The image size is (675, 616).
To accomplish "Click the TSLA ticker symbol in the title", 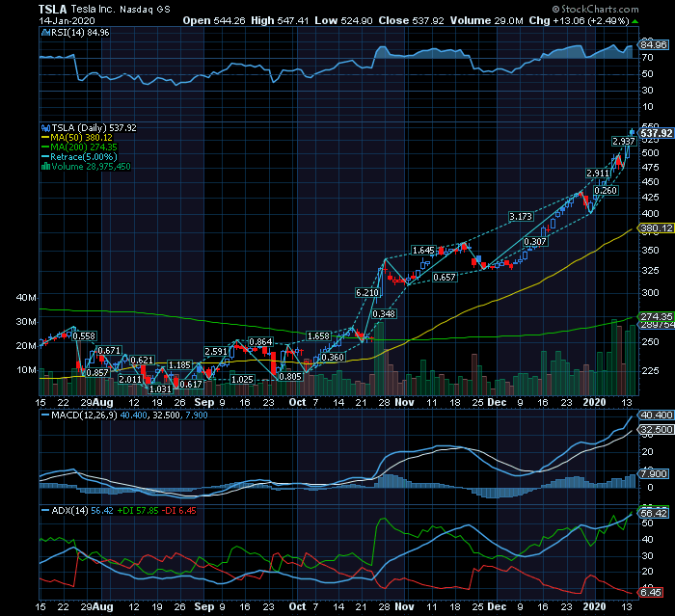I will [53, 9].
